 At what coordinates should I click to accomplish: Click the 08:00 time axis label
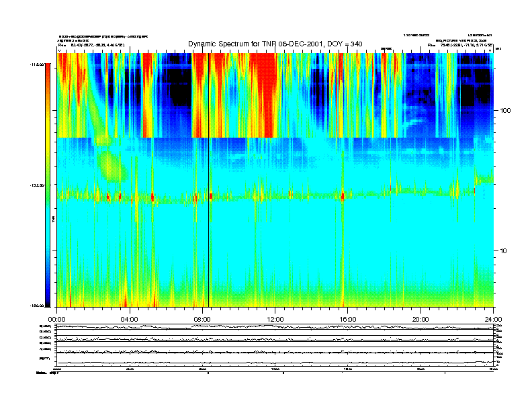pos(202,320)
